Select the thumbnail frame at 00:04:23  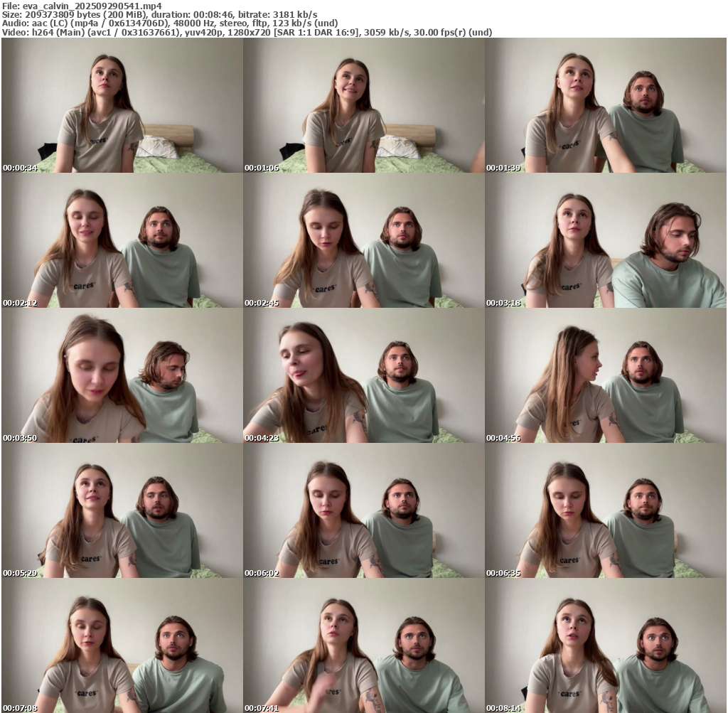tap(364, 375)
